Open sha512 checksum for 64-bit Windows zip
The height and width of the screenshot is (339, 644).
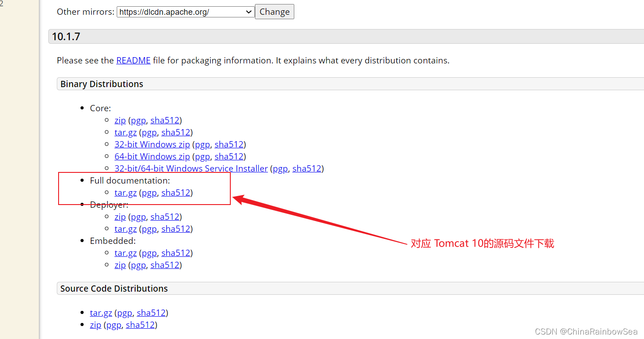229,156
